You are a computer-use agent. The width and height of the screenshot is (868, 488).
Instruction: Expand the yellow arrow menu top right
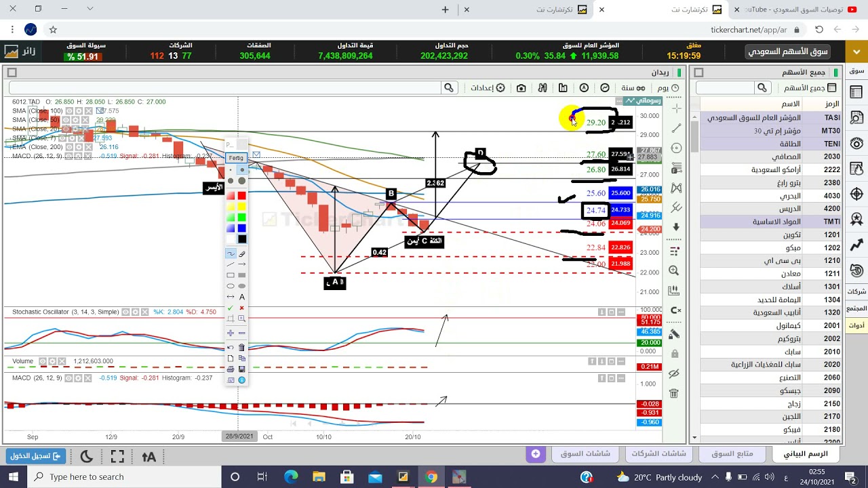[856, 52]
